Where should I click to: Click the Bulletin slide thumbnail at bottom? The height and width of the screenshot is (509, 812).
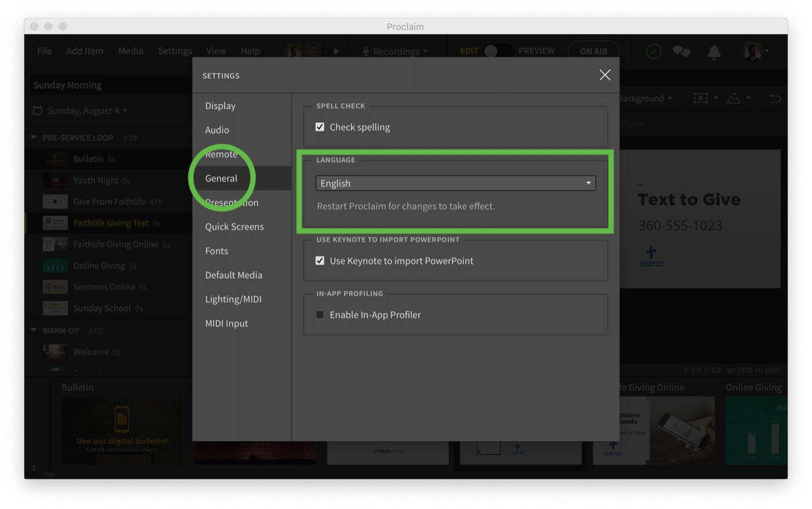tap(122, 430)
